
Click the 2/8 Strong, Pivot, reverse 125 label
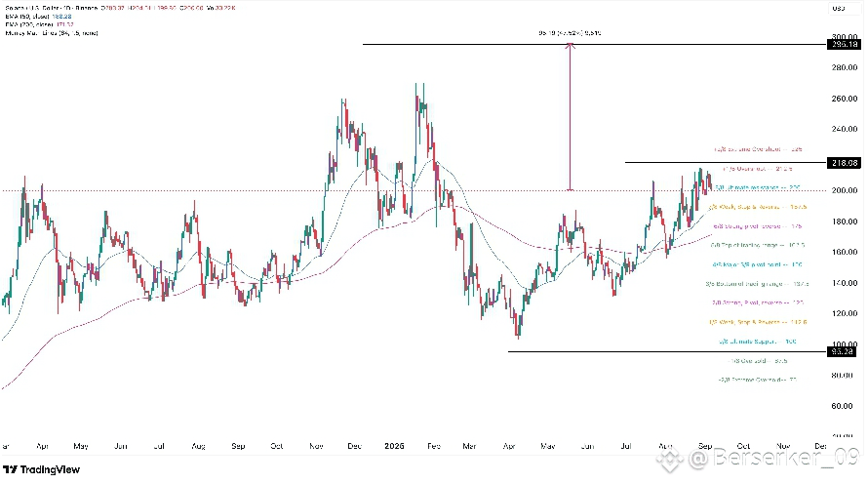pyautogui.click(x=758, y=302)
